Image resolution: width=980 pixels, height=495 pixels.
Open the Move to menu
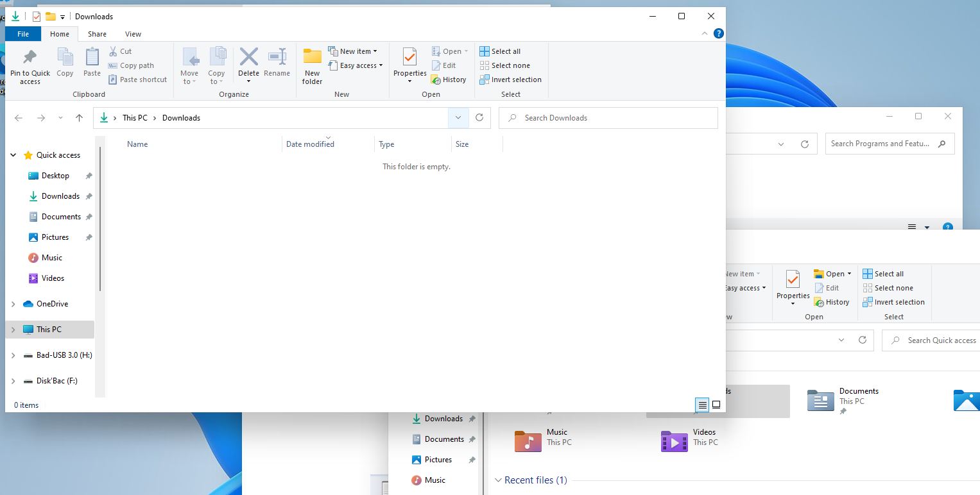pos(189,66)
